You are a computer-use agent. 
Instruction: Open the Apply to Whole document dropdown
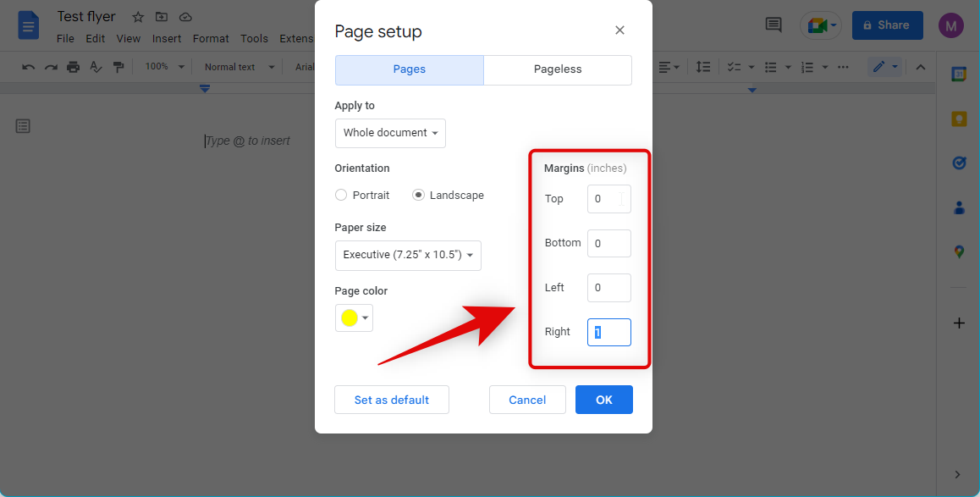point(390,133)
